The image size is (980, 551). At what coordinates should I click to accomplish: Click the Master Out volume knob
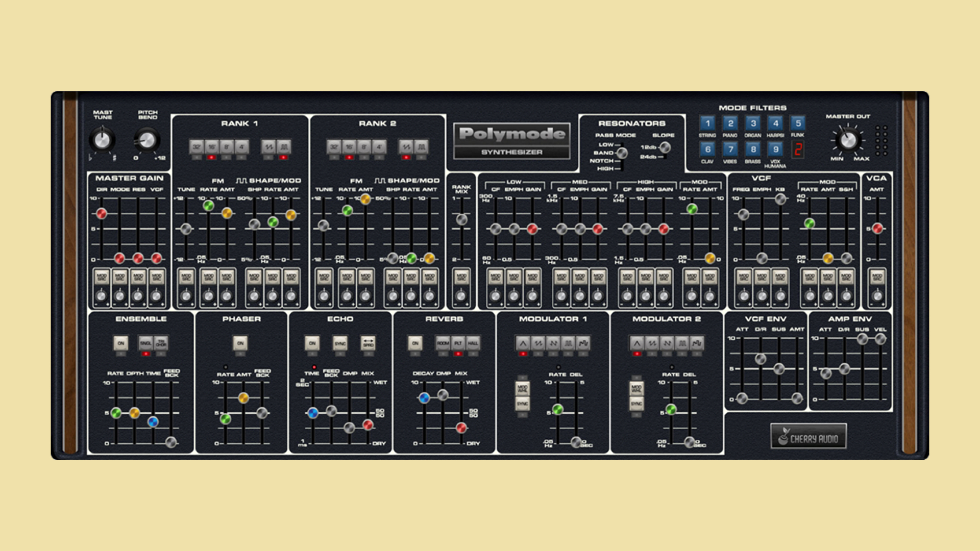848,140
